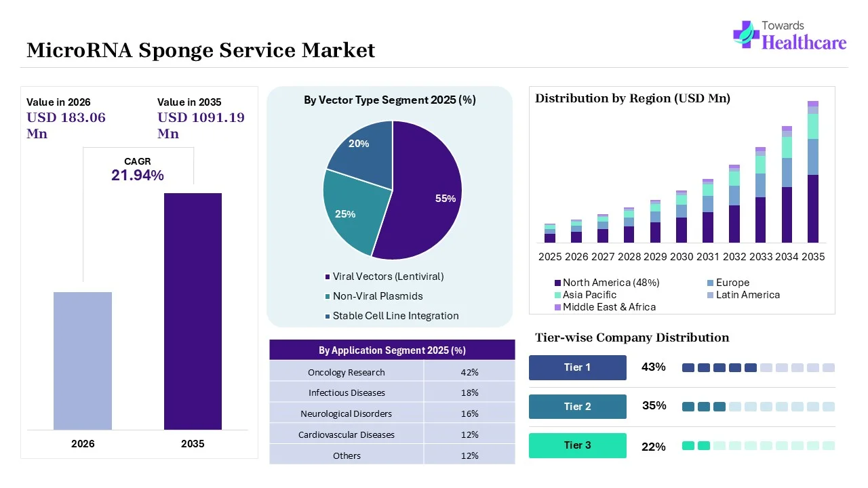Click the 2025 stacked regional bar
Image resolution: width=868 pixels, height=488 pixels.
coord(550,233)
